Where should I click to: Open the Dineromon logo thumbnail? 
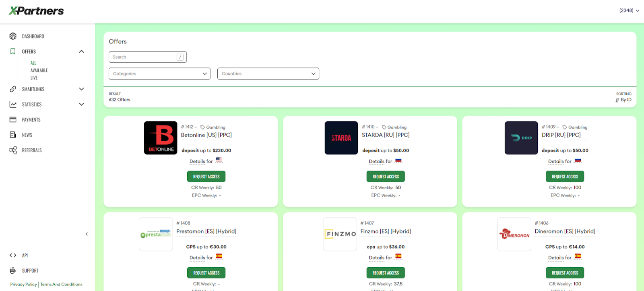point(514,234)
